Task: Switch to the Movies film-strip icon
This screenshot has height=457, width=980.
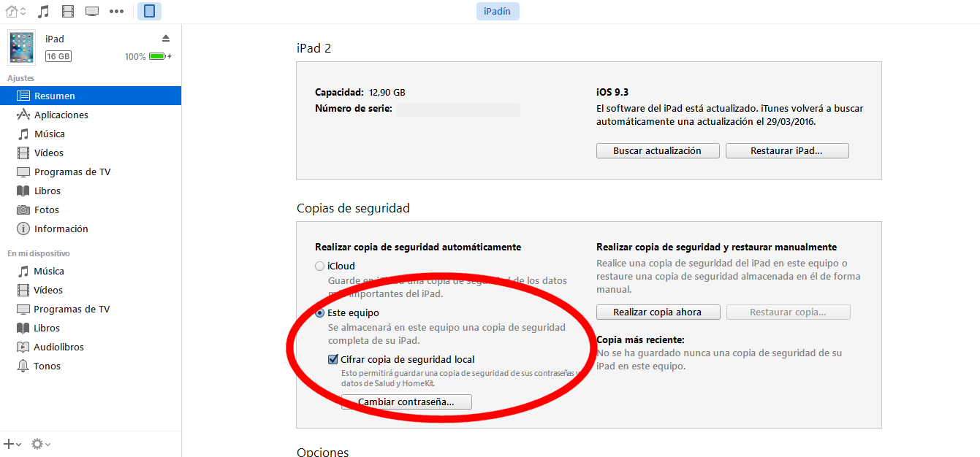Action: tap(68, 11)
